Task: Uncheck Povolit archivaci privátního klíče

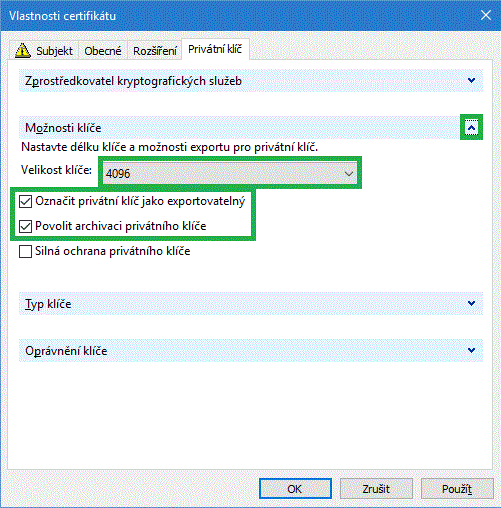Action: point(26,226)
